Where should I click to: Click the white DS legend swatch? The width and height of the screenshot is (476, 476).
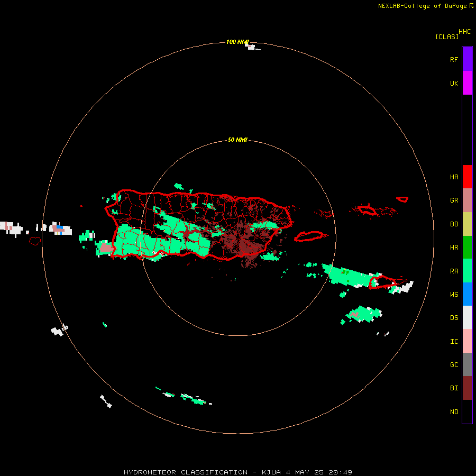pyautogui.click(x=467, y=317)
